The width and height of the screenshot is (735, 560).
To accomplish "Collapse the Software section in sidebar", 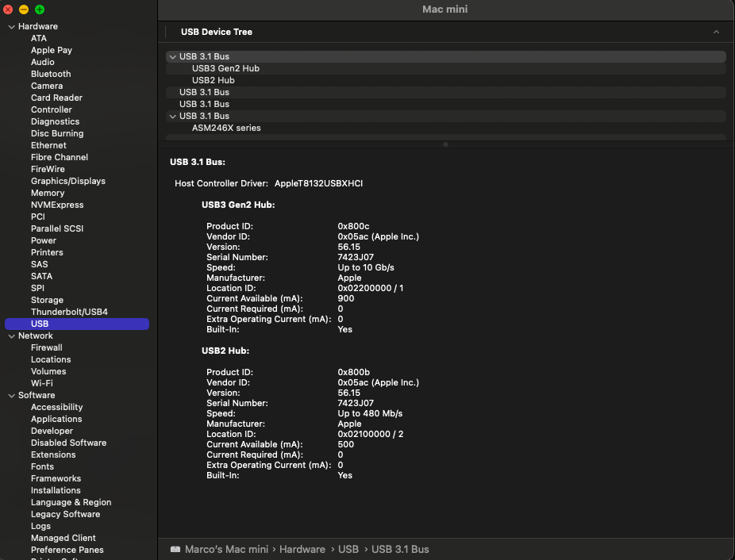I will 12,396.
